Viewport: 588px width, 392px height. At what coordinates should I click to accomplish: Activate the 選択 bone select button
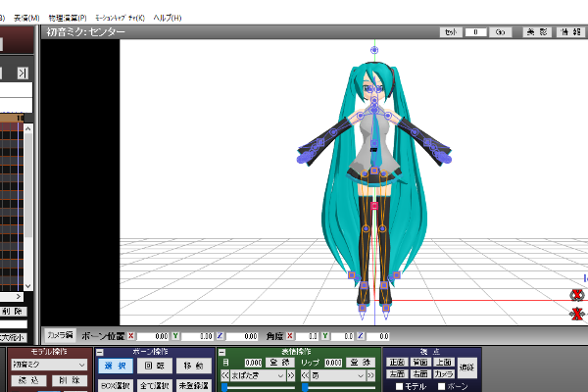tap(116, 366)
